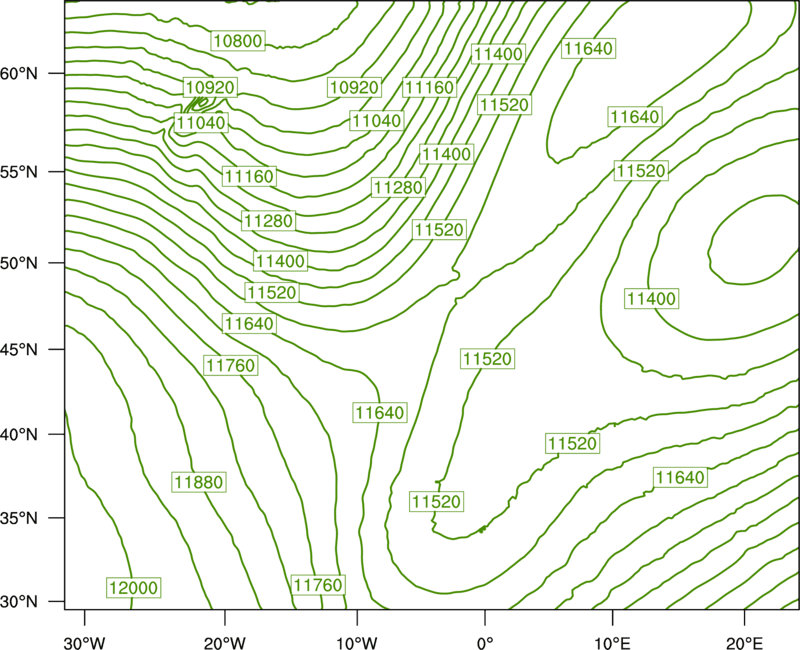Select the rightmost 11400 contour label
This screenshot has height=650, width=800.
pyautogui.click(x=651, y=298)
